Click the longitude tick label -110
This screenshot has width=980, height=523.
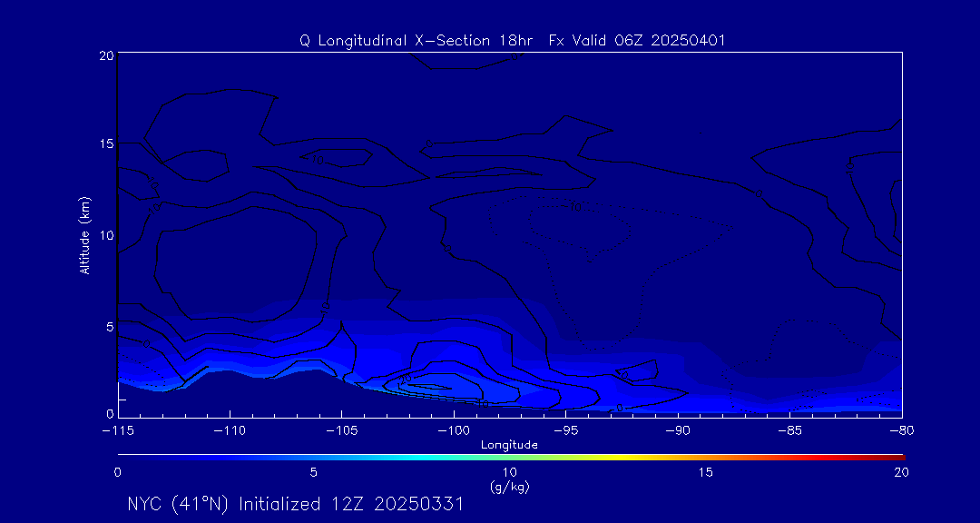230,431
